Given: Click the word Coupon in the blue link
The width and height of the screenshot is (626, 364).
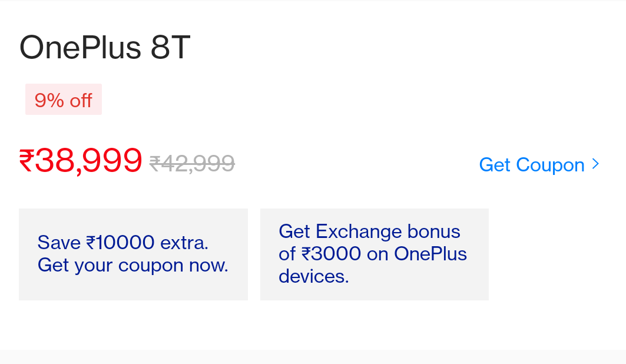Looking at the screenshot, I should 550,166.
